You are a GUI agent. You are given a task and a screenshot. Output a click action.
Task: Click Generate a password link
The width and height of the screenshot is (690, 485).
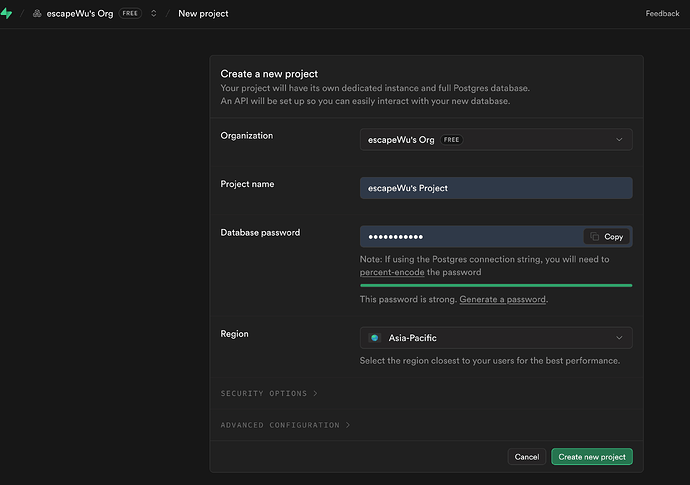click(x=503, y=299)
